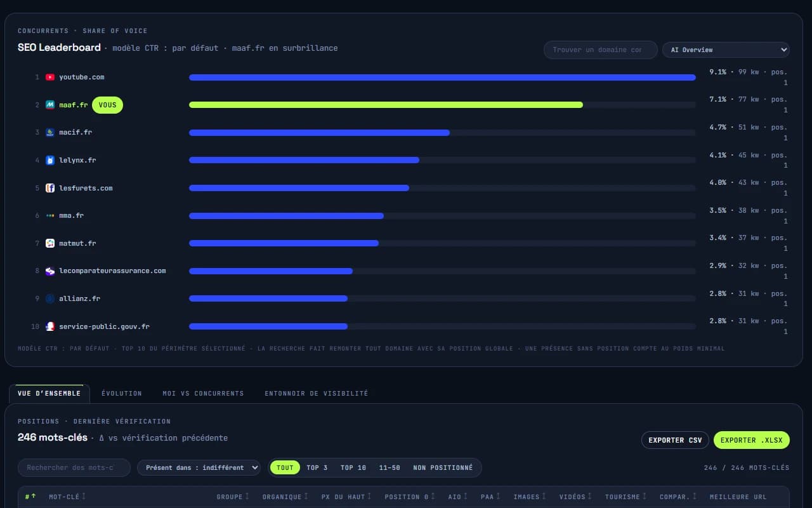
Task: Click the Exporter .XLSX button
Action: (x=751, y=440)
